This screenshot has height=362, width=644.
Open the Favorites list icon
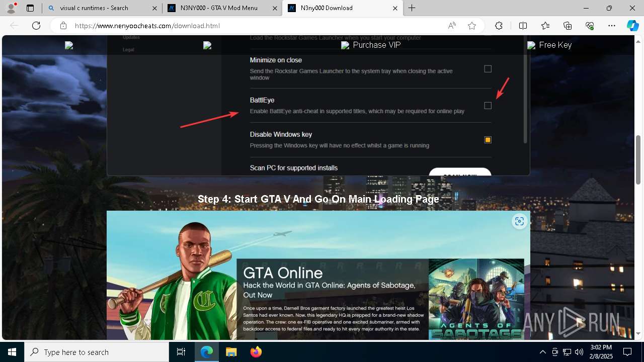[545, 26]
